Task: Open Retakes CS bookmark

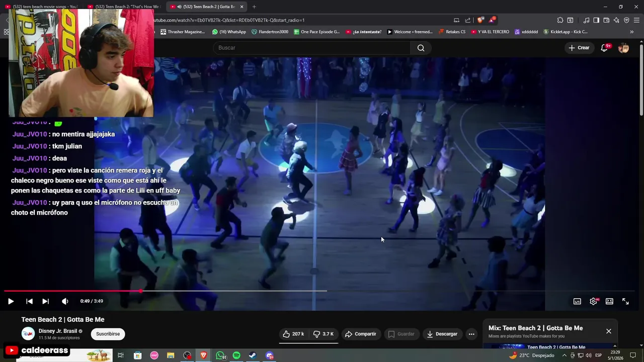Action: 452,32
